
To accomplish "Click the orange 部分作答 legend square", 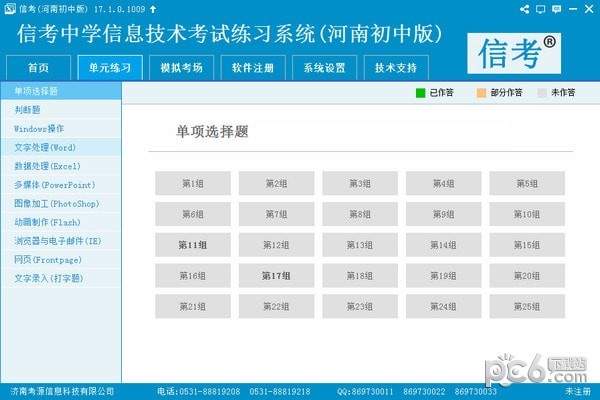I will coord(482,94).
